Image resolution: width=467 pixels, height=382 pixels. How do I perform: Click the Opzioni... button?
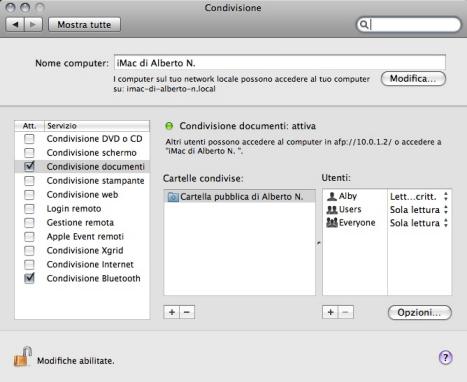(420, 313)
